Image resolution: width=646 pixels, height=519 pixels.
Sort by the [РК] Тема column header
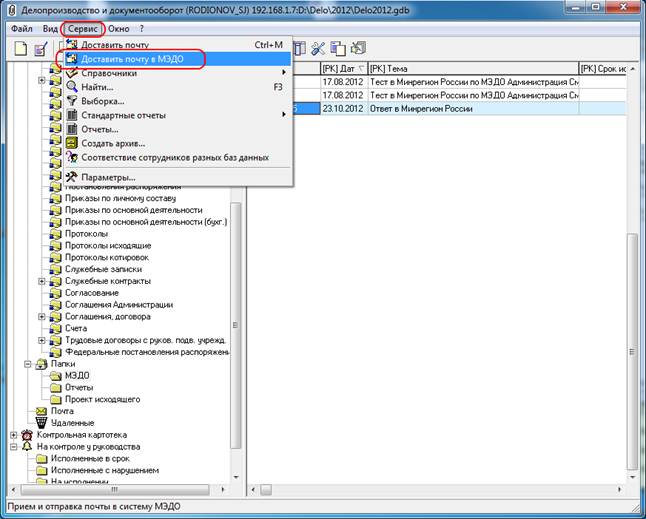click(x=470, y=67)
